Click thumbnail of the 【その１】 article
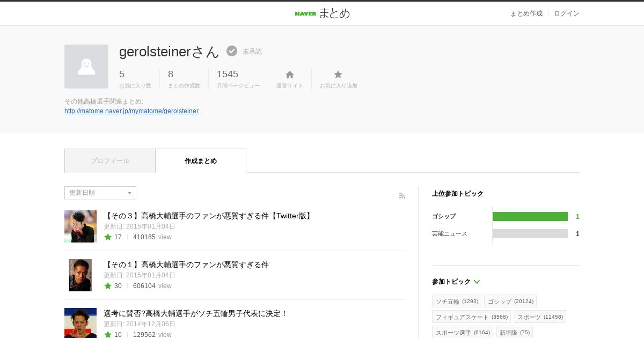The width and height of the screenshot is (644, 338). pyautogui.click(x=80, y=275)
